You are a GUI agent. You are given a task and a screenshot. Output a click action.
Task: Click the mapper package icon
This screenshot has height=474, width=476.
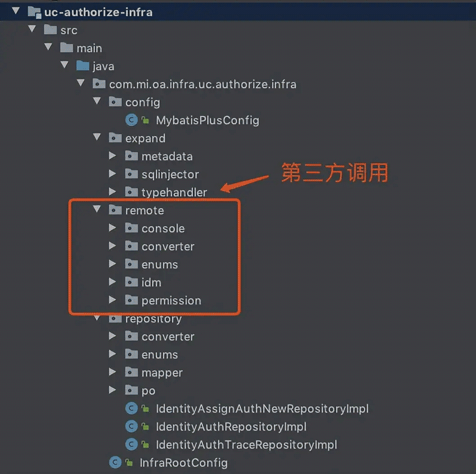[132, 372]
